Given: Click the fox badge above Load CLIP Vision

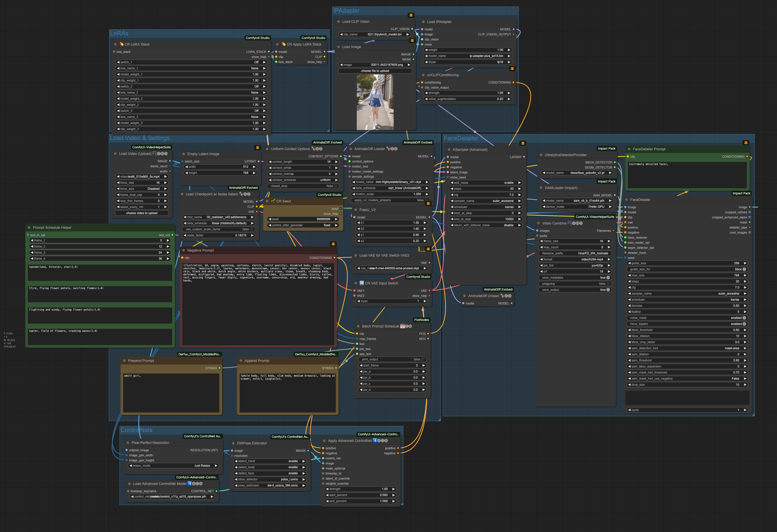Looking at the screenshot, I should [x=411, y=15].
